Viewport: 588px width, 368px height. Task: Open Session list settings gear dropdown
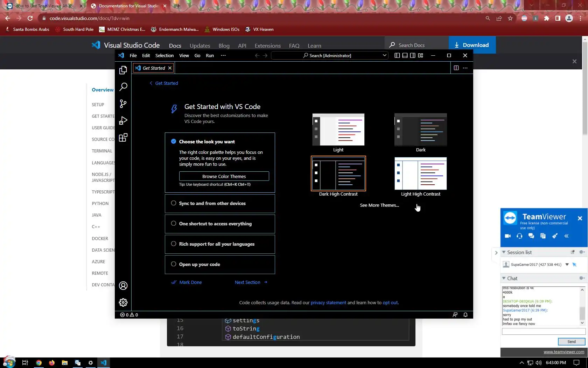[582, 252]
